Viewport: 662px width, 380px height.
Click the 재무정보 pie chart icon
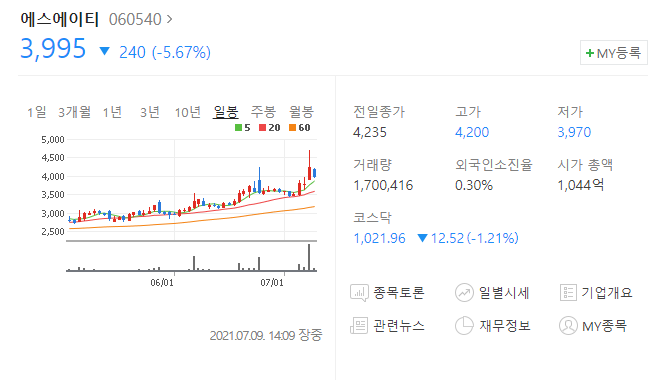click(x=464, y=326)
